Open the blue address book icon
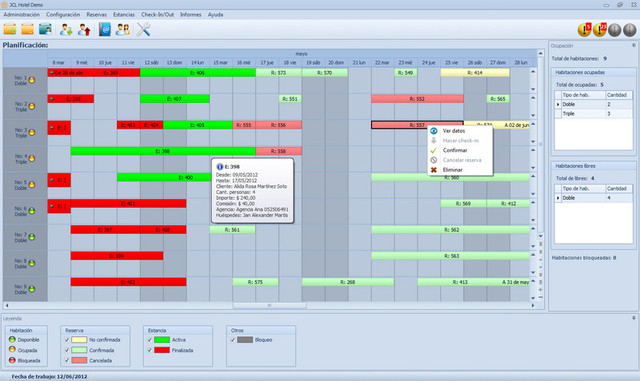640x381 pixels. tap(104, 29)
